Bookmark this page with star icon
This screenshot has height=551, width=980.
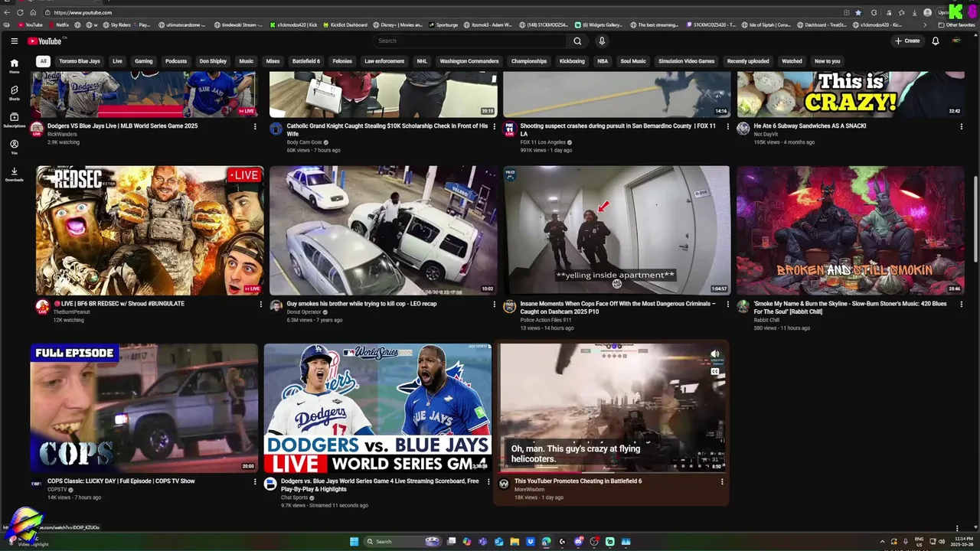pyautogui.click(x=858, y=12)
